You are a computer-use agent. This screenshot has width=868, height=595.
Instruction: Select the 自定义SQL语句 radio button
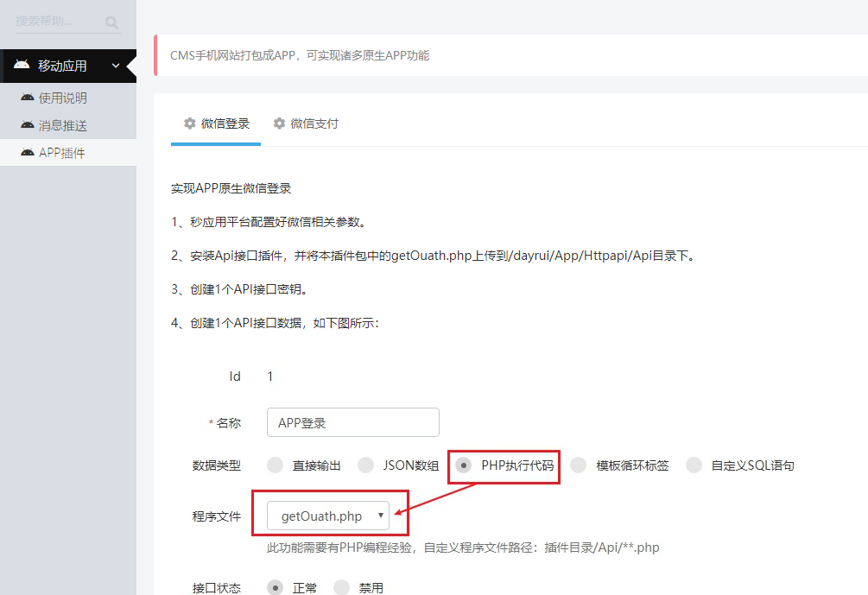coord(694,465)
